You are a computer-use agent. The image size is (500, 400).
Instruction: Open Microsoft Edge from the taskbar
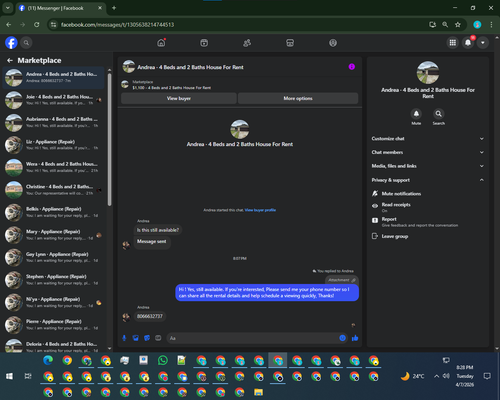tap(48, 360)
